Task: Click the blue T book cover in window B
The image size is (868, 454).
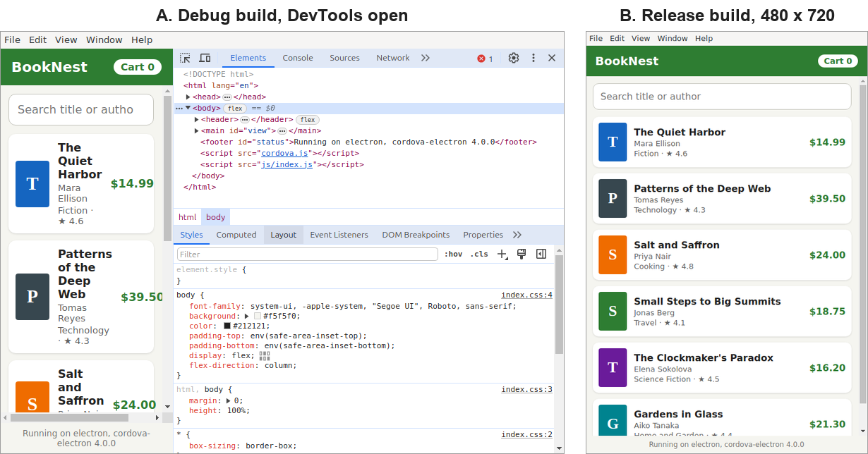Action: [x=613, y=142]
